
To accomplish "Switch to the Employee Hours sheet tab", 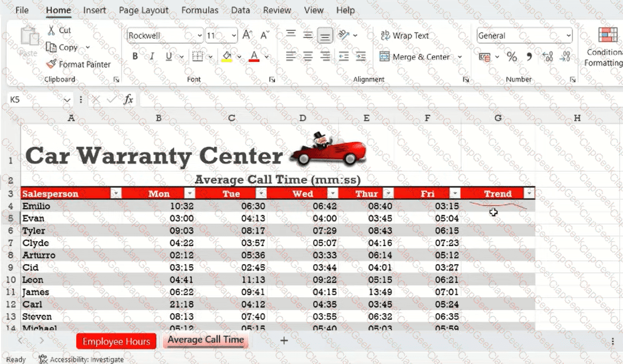I will point(116,342).
